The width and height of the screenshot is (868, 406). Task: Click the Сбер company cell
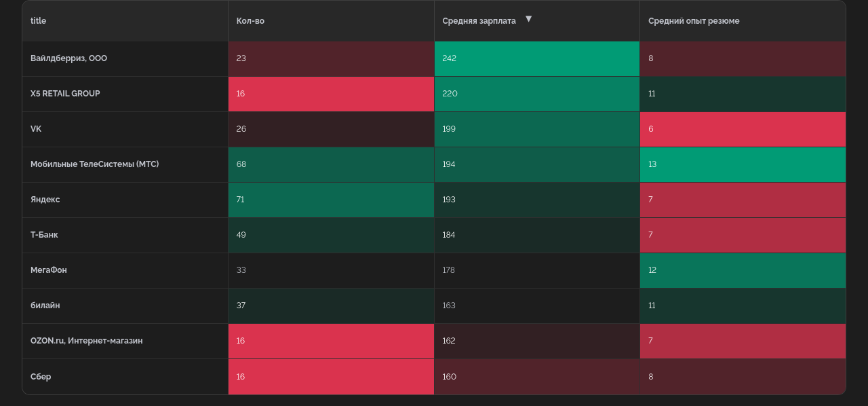[41, 377]
